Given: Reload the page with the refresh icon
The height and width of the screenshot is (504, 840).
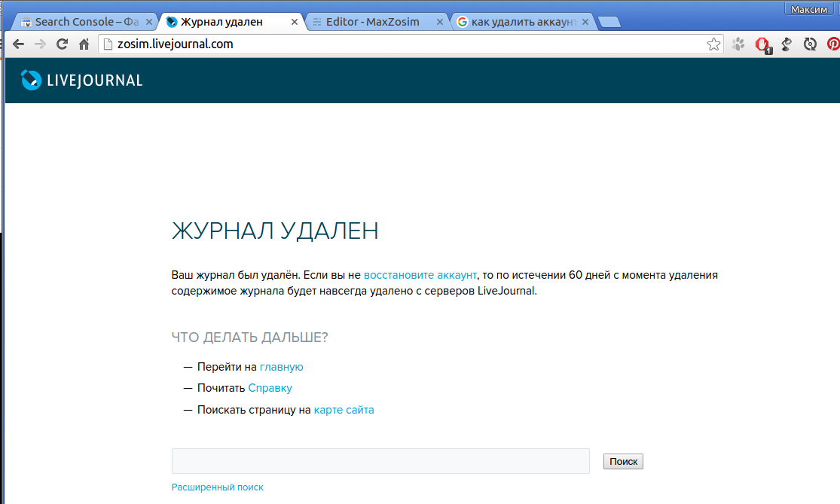Looking at the screenshot, I should tap(61, 44).
